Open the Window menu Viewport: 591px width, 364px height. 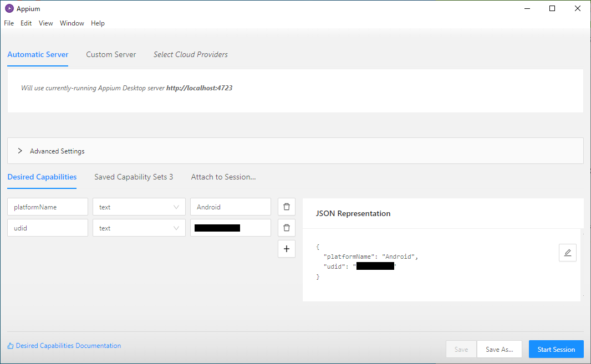[x=72, y=23]
